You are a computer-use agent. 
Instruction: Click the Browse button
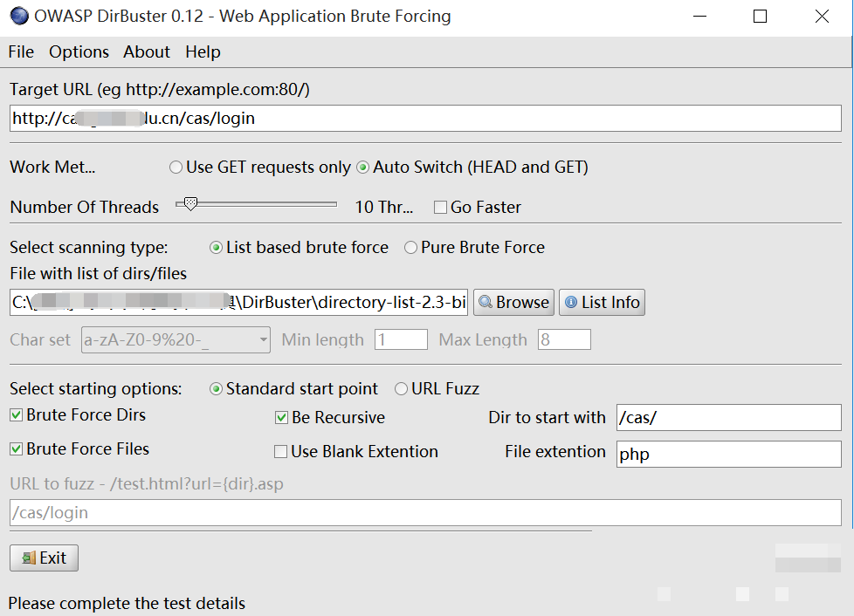(513, 302)
